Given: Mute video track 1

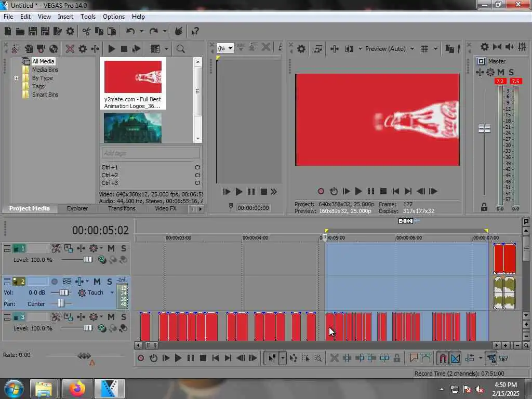Looking at the screenshot, I should pyautogui.click(x=111, y=248).
